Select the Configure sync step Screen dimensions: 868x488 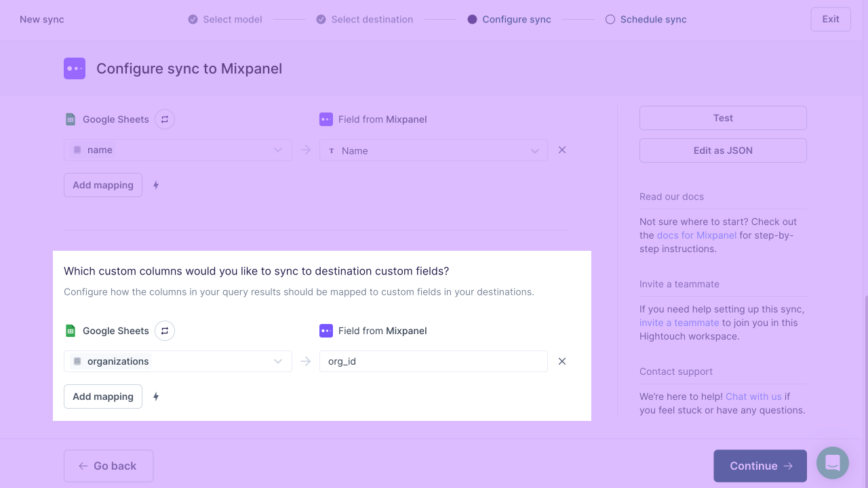[509, 20]
